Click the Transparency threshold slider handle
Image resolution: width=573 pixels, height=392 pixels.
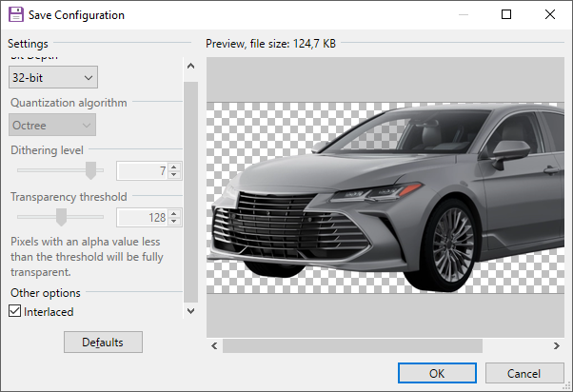[x=61, y=217]
